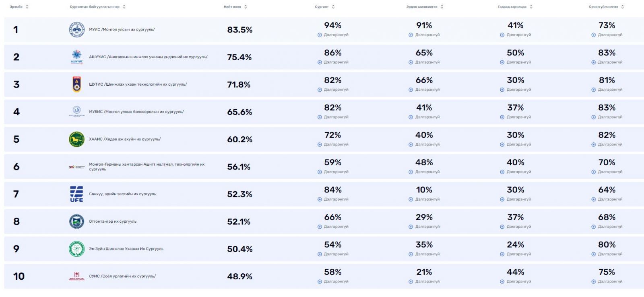
Task: Sort by Сургалт column header
Action: 325,7
